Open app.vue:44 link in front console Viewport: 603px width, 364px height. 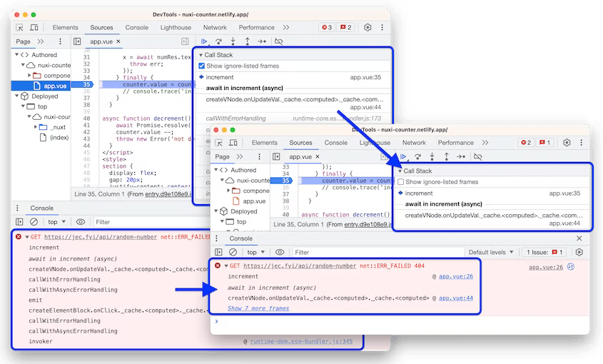[456, 298]
